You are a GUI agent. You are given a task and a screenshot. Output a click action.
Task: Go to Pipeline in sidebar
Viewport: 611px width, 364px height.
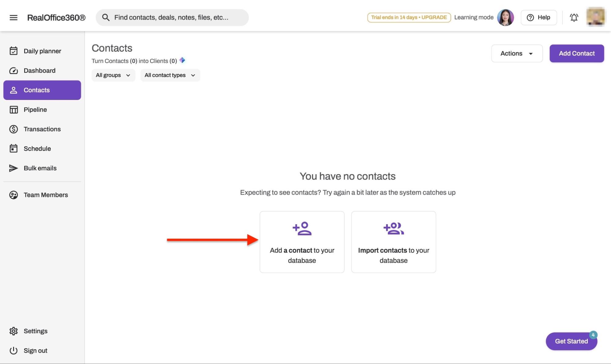coord(35,109)
